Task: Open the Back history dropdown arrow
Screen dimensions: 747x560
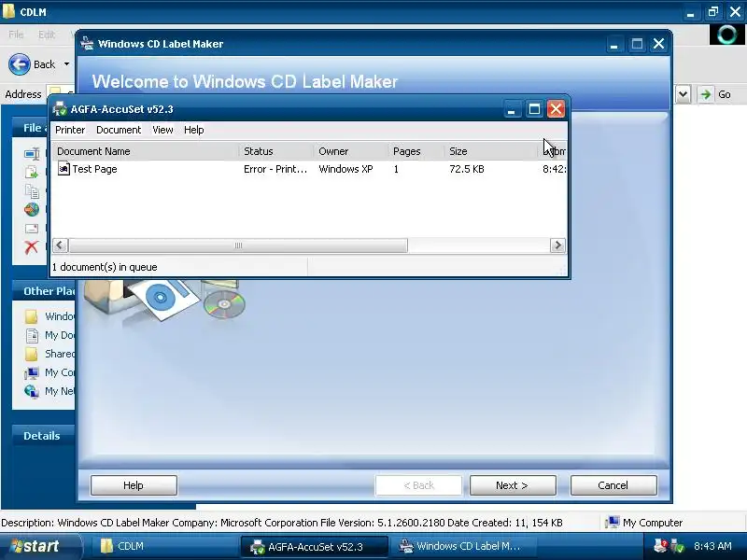Action: (66, 64)
